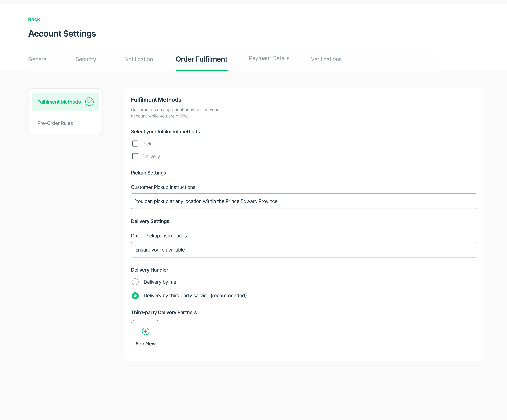507x420 pixels.
Task: Switch to the General tab
Action: [x=38, y=59]
